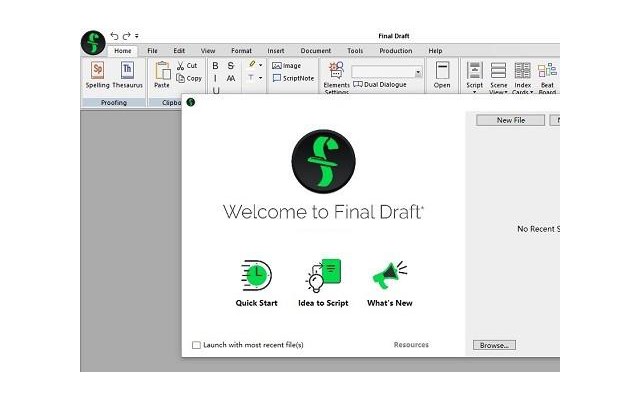The height and width of the screenshot is (400, 640).
Task: Undo via quick access arrow
Action: point(114,36)
